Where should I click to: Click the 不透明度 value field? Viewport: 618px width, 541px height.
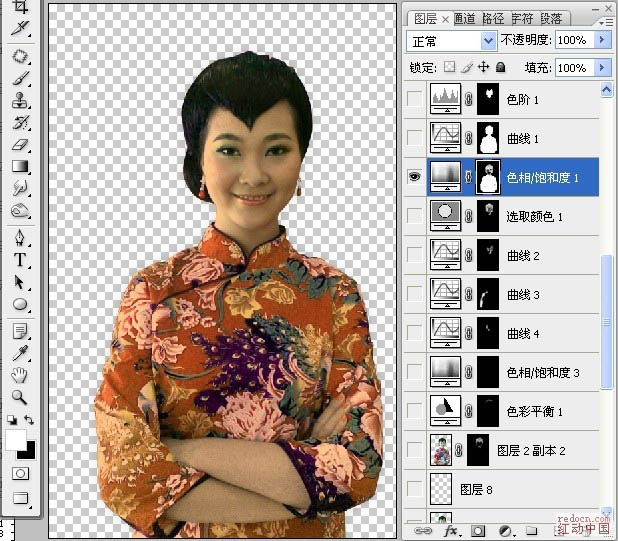[574, 40]
